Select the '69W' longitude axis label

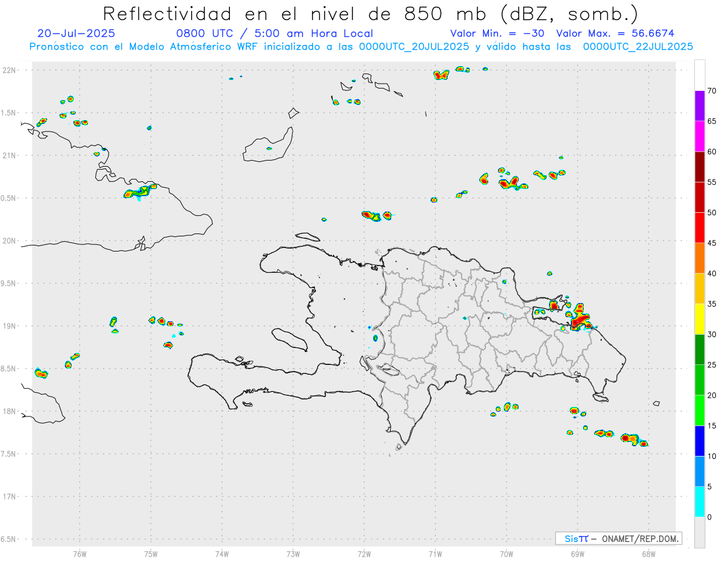click(578, 554)
